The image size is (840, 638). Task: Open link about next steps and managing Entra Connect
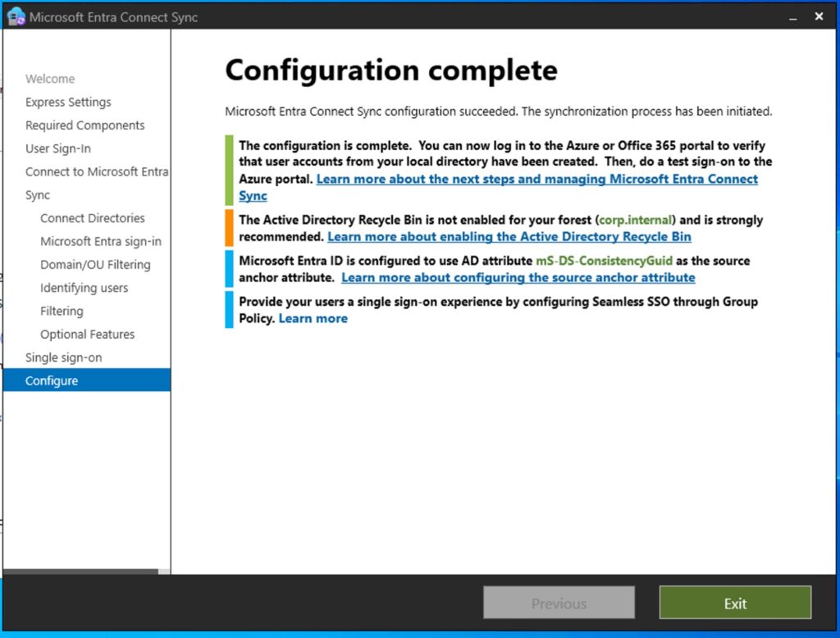click(x=536, y=180)
